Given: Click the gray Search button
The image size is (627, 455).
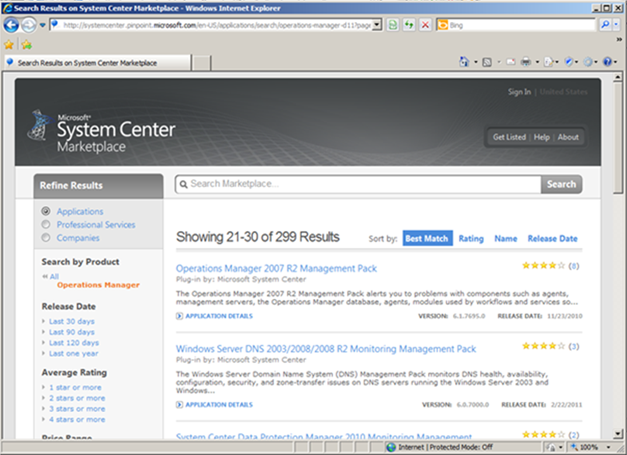Looking at the screenshot, I should click(561, 184).
